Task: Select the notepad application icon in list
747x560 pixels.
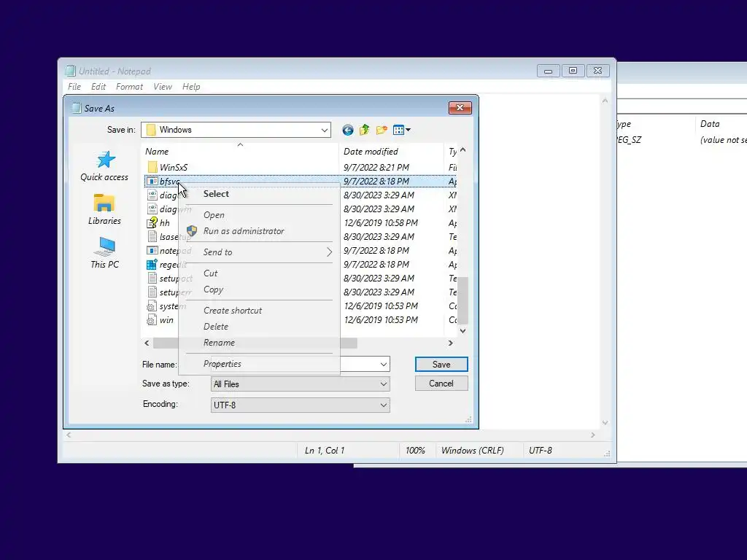Action: (x=152, y=251)
